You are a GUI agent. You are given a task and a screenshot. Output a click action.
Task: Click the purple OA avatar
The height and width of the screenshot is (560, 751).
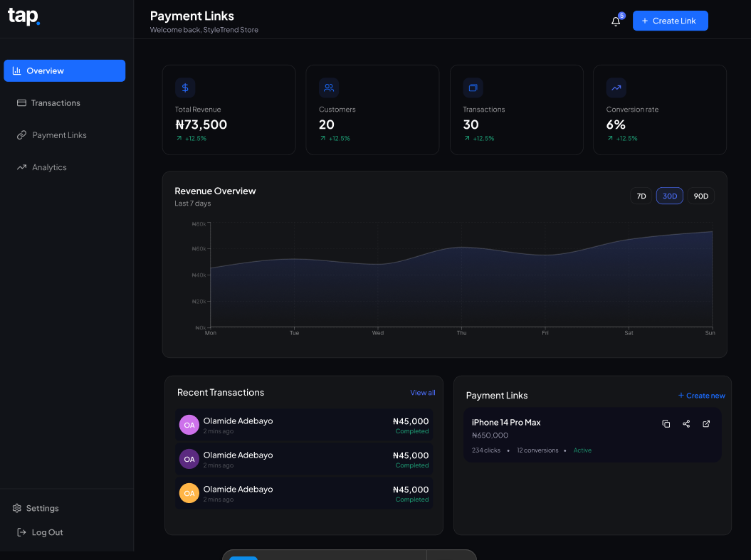tap(189, 459)
